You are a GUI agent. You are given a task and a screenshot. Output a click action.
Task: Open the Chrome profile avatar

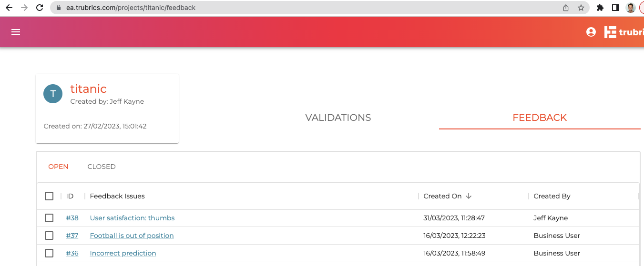click(631, 8)
